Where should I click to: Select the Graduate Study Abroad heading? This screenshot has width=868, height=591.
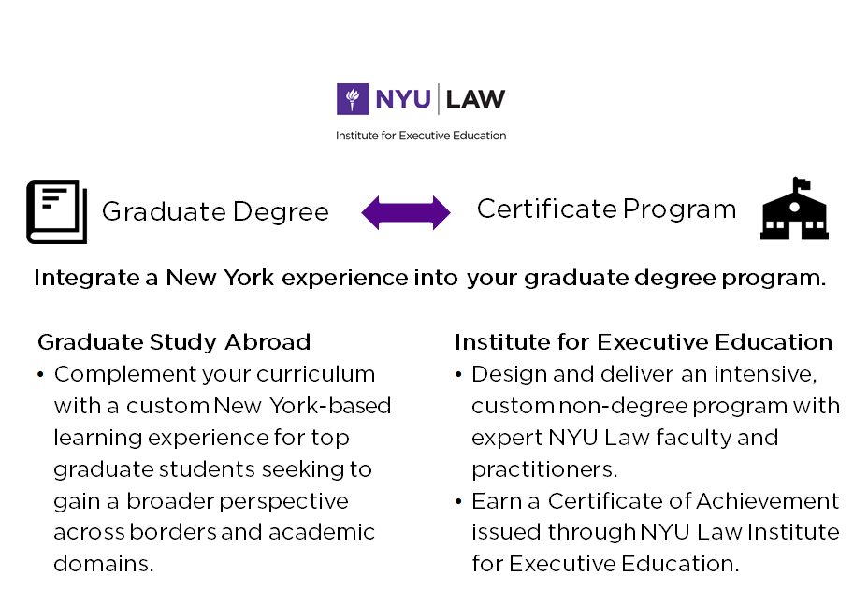174,342
